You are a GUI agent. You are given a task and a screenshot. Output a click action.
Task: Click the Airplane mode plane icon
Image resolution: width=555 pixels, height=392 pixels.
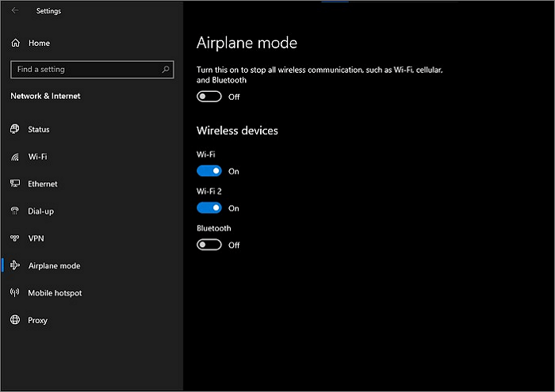(x=15, y=265)
